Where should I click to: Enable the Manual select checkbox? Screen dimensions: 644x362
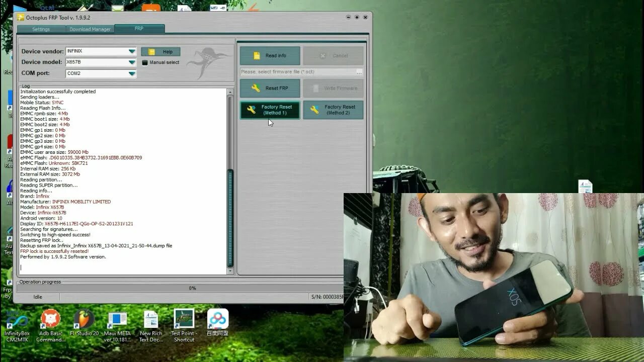coord(145,63)
